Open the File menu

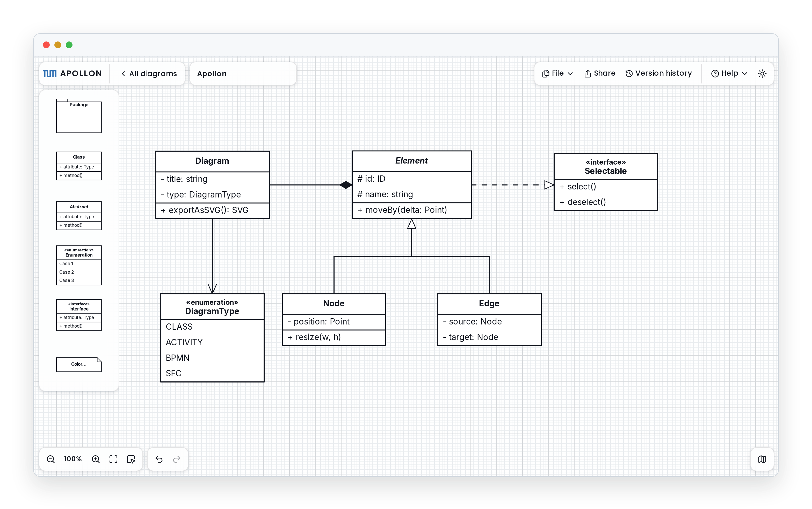(x=557, y=73)
